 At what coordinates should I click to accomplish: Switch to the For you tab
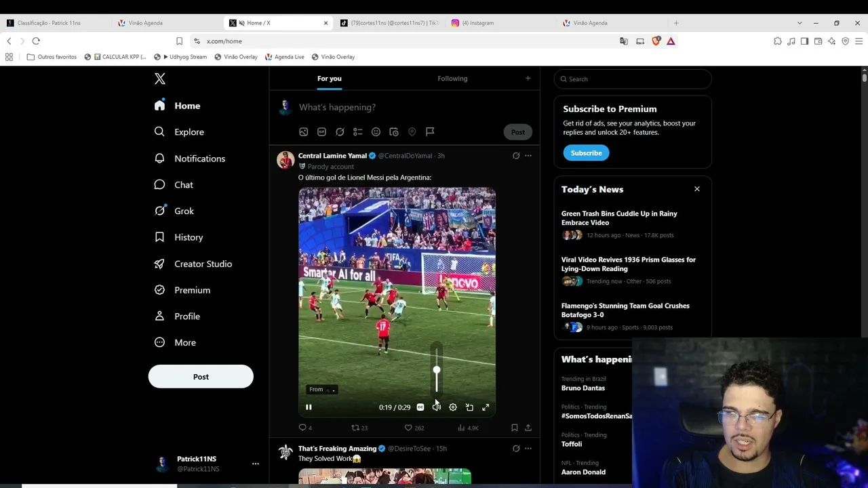pos(330,79)
